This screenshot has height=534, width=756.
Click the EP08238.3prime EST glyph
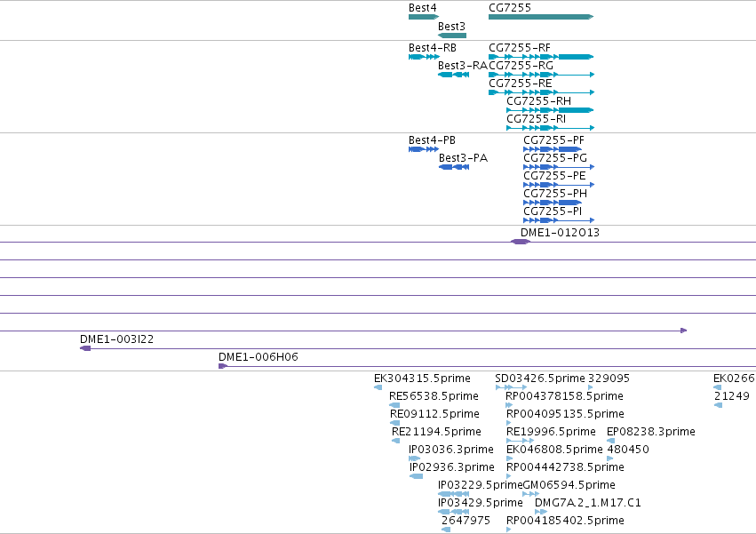click(610, 441)
